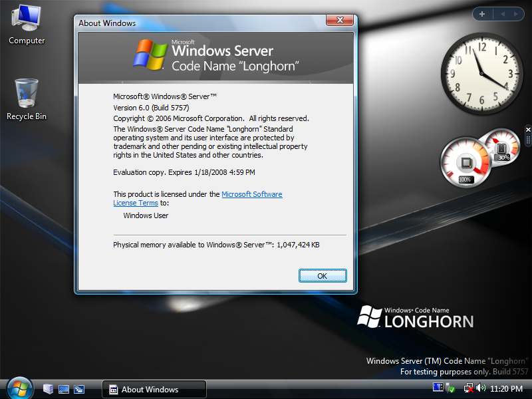Click the volume speaker tray icon
The width and height of the screenshot is (532, 399).
[x=481, y=388]
